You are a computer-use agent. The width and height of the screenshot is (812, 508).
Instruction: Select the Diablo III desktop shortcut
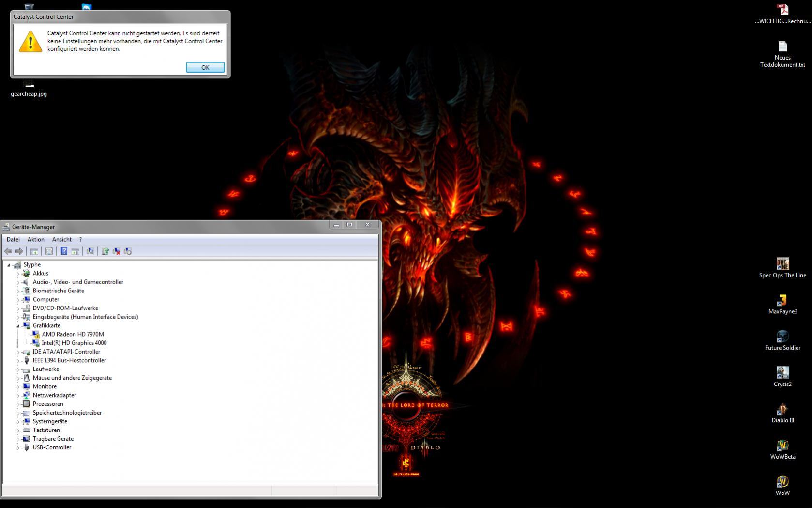[x=782, y=413]
